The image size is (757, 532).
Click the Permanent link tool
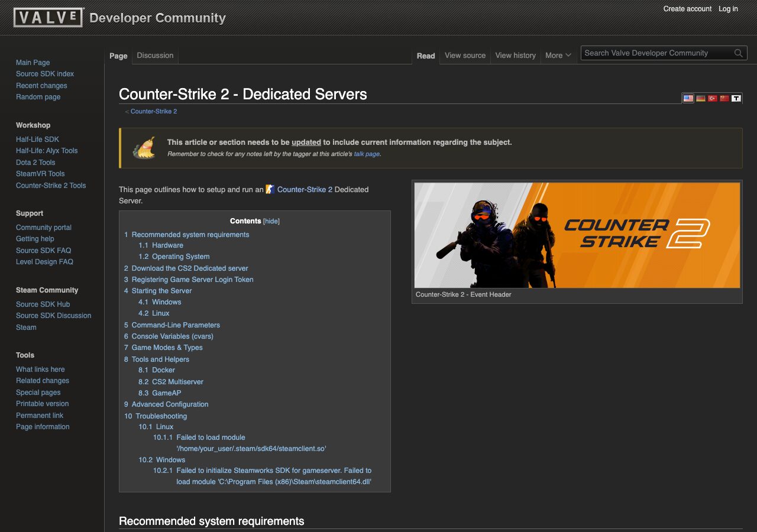40,416
